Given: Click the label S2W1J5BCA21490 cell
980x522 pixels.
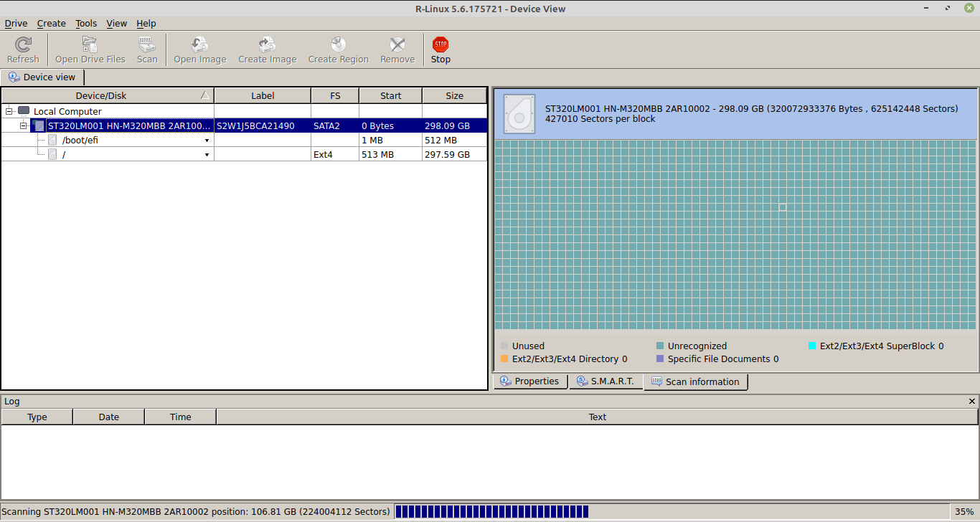Looking at the screenshot, I should [263, 125].
